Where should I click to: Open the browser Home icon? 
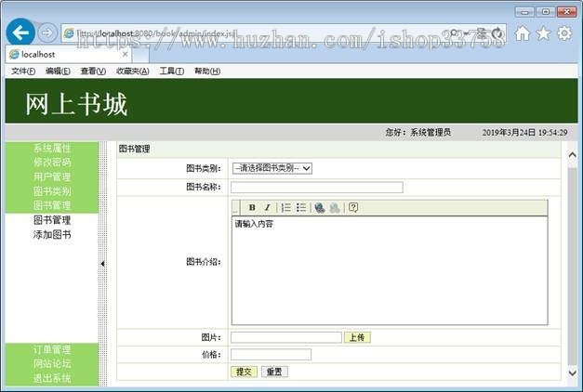coord(523,33)
